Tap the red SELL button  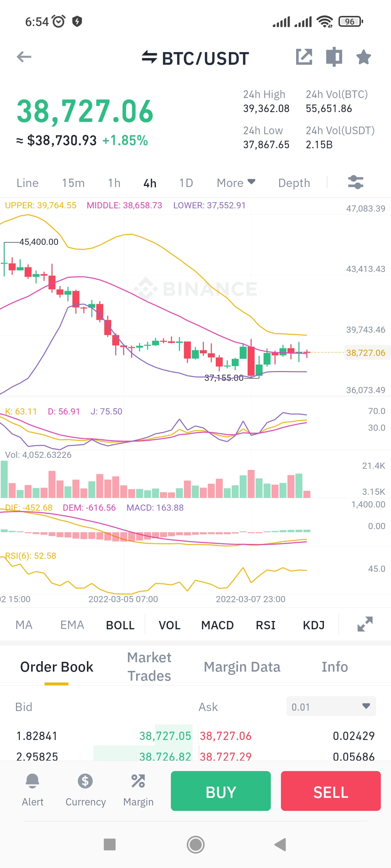(331, 791)
